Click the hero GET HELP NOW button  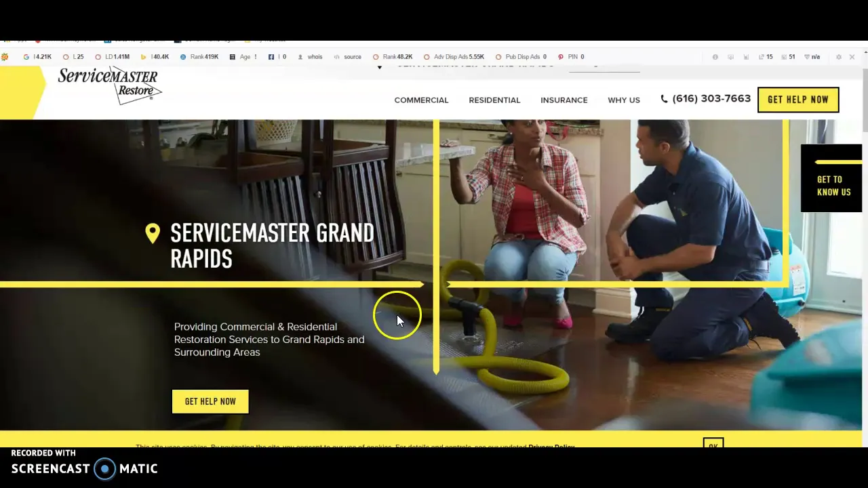pos(210,401)
